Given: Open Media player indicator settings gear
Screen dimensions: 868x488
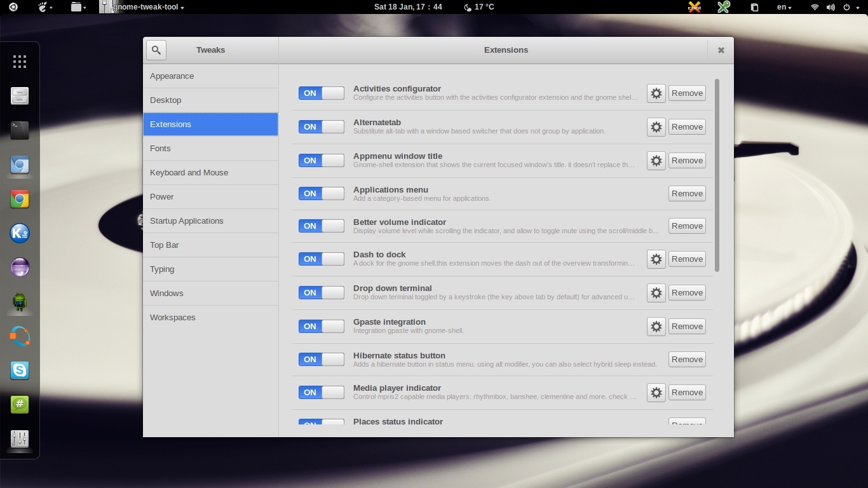Looking at the screenshot, I should click(656, 393).
